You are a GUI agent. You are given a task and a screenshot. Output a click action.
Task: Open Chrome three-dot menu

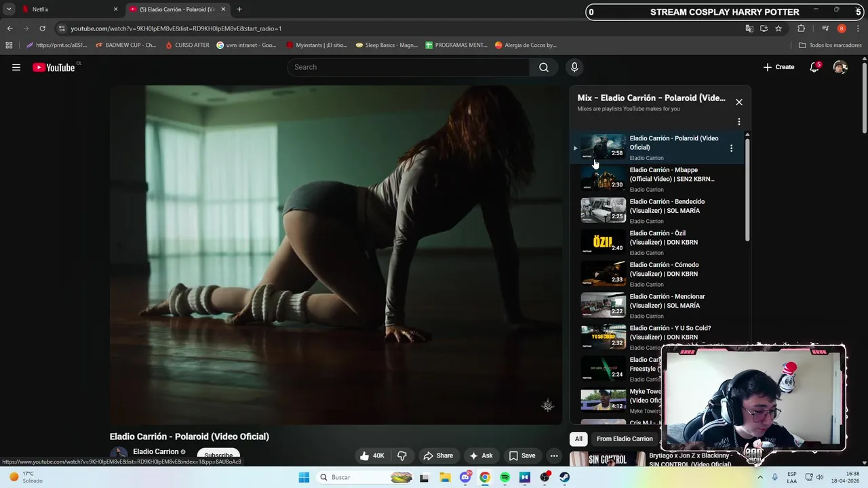pos(858,28)
